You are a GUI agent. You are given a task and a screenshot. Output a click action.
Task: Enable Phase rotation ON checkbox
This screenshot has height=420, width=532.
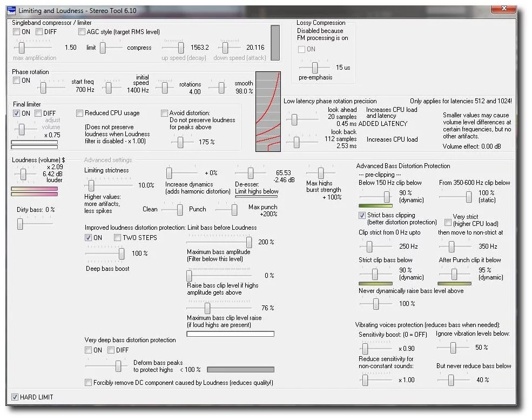(17, 81)
